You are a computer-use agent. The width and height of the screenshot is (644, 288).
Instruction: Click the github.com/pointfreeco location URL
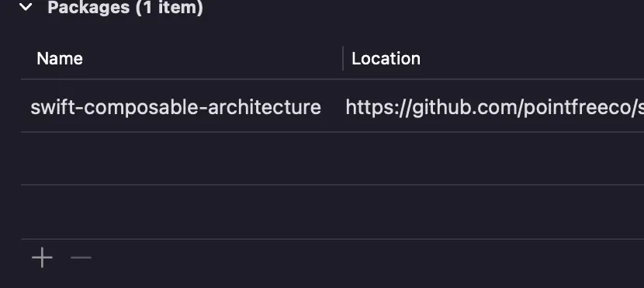(x=494, y=107)
